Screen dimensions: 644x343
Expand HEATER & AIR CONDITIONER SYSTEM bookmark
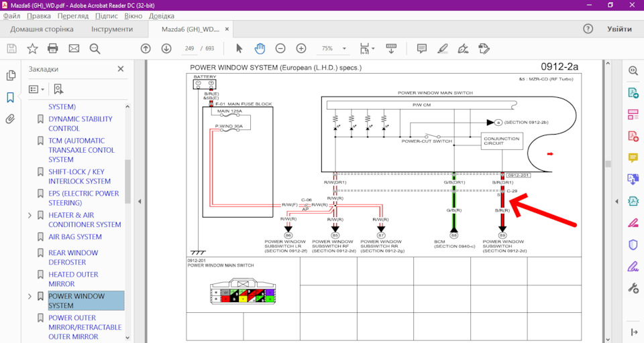tap(30, 215)
